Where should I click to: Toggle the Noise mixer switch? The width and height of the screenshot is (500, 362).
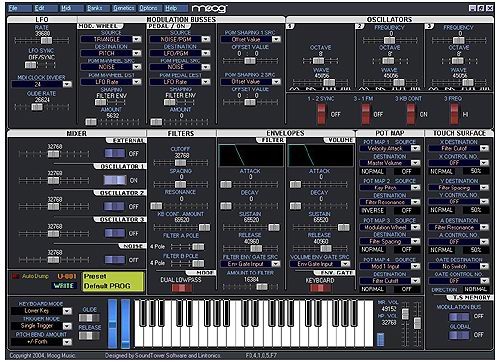(115, 260)
